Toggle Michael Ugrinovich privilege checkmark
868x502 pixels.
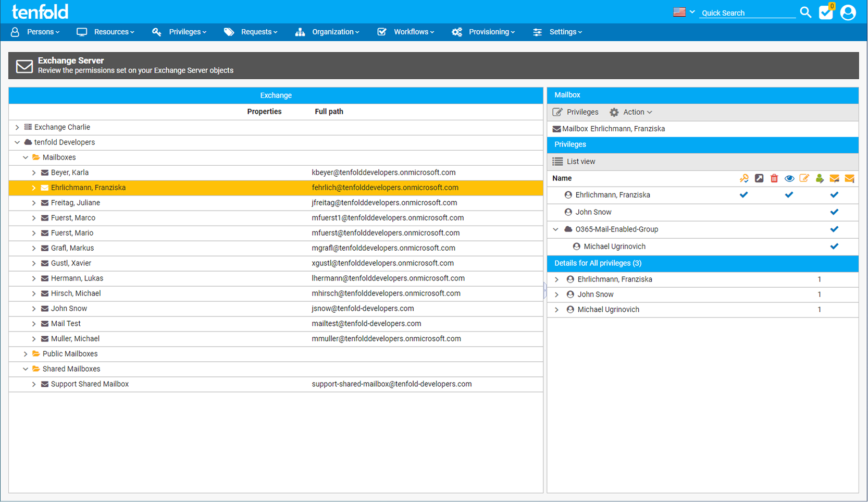pos(835,247)
